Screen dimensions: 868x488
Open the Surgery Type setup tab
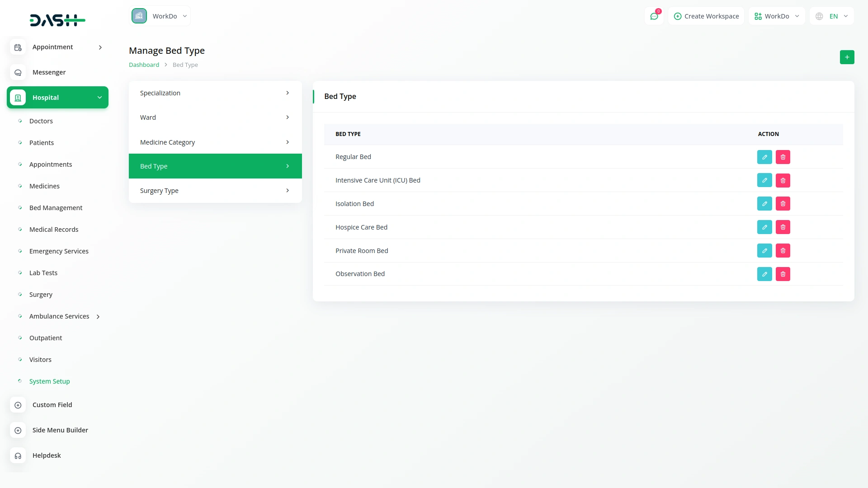tap(215, 191)
